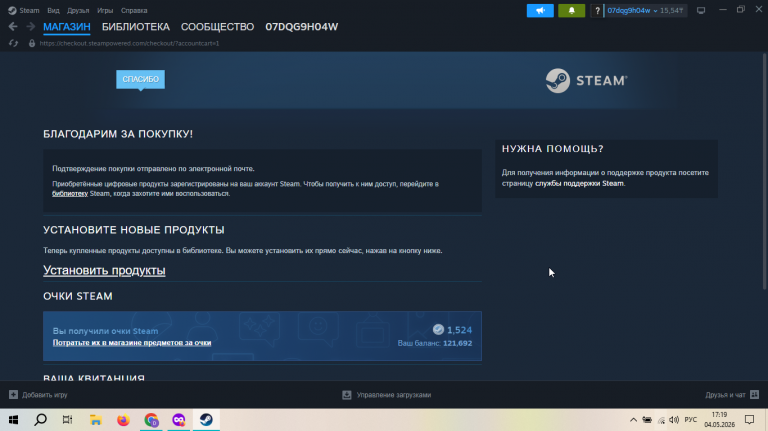Switch to the СООБЩЕСТВО tab
768x431 pixels.
point(217,27)
